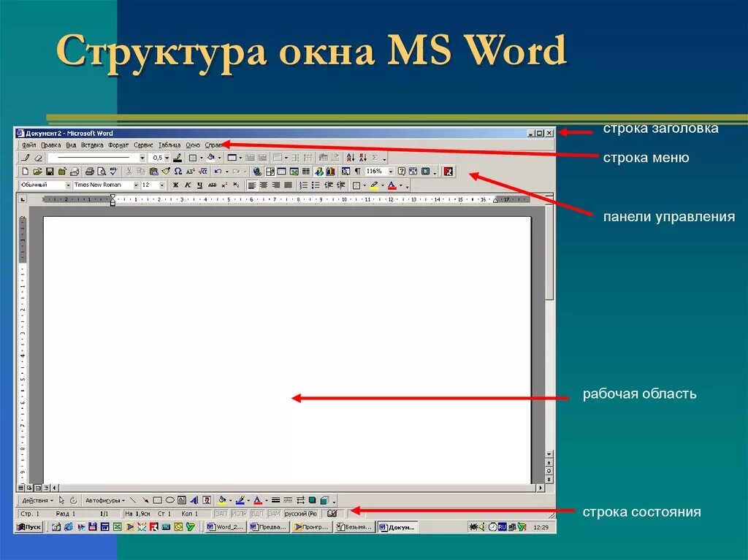Viewport: 748px width, 560px height.
Task: Open line weight 0,5 dropdown
Action: tap(167, 158)
